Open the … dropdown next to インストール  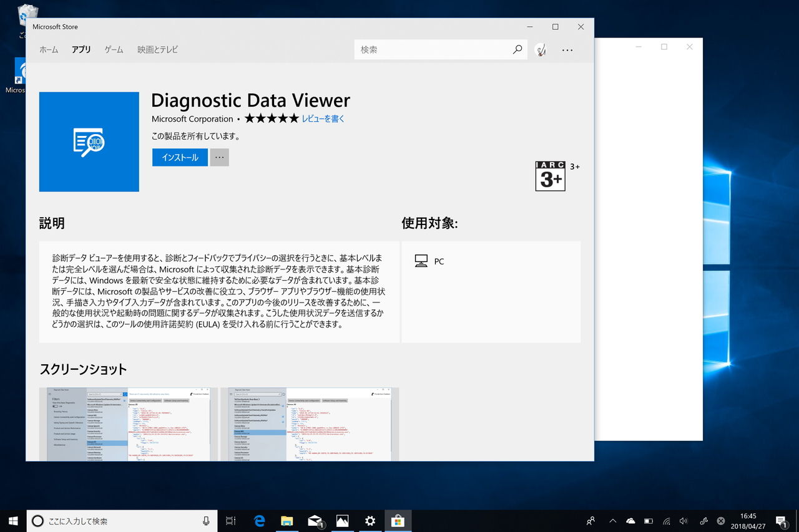coord(220,157)
